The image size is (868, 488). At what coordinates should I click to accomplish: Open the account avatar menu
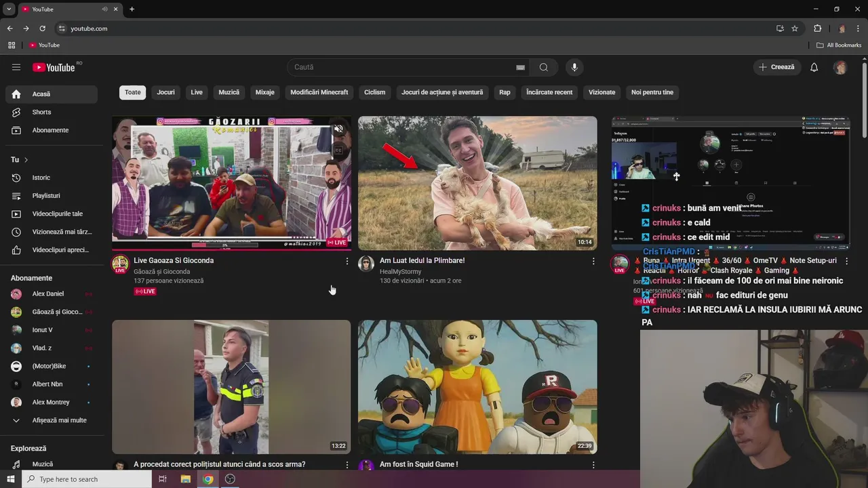(x=840, y=67)
